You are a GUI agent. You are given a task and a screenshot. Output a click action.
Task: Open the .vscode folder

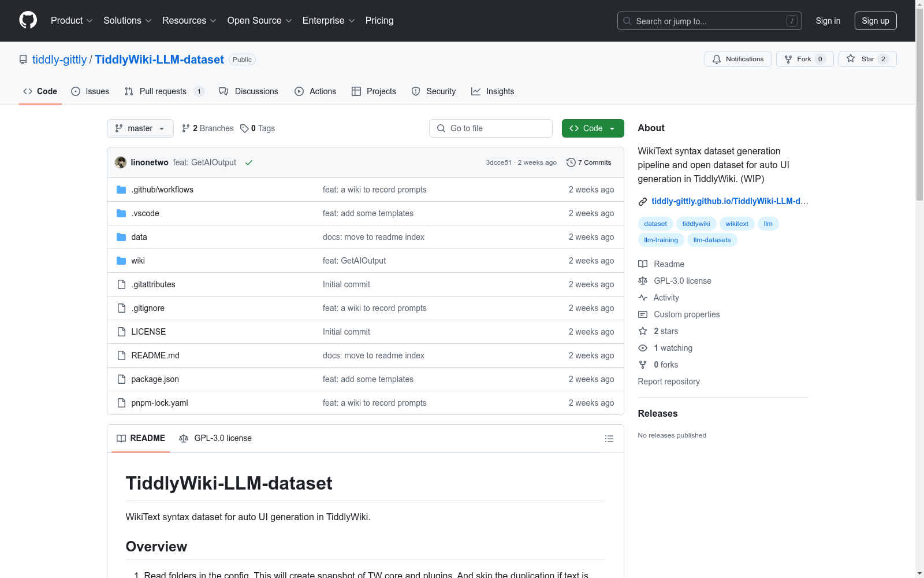point(145,213)
